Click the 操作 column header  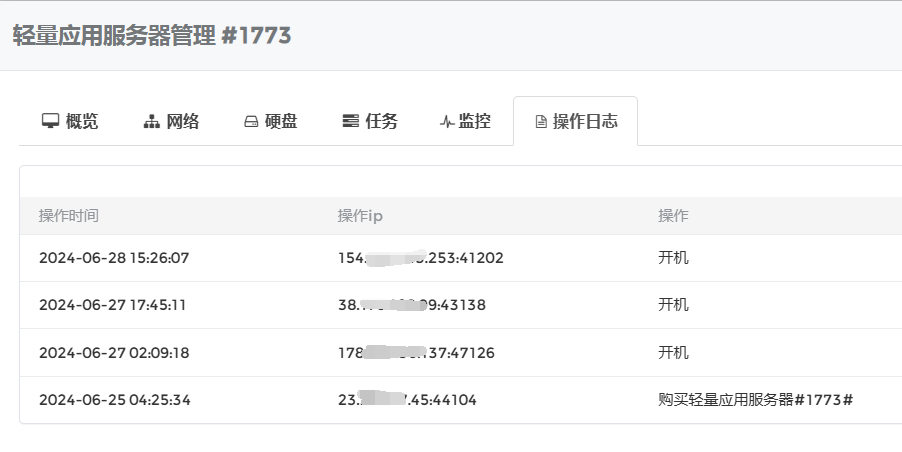[673, 216]
